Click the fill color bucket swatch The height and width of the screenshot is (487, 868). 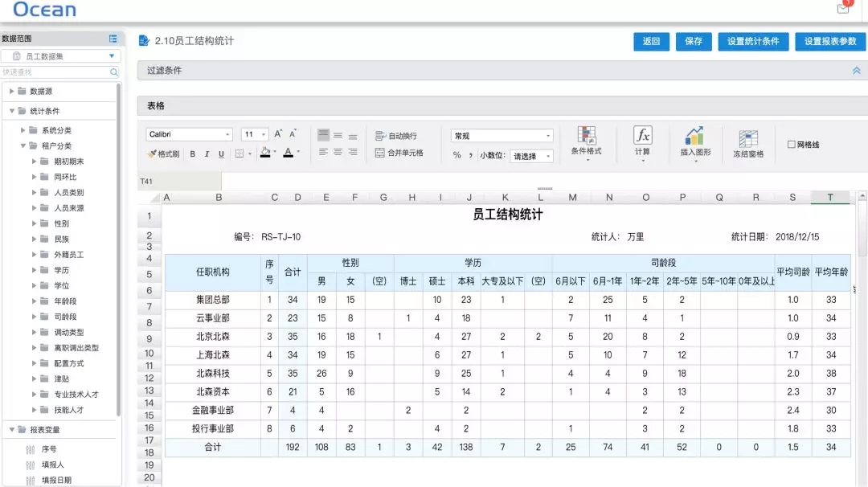point(265,153)
